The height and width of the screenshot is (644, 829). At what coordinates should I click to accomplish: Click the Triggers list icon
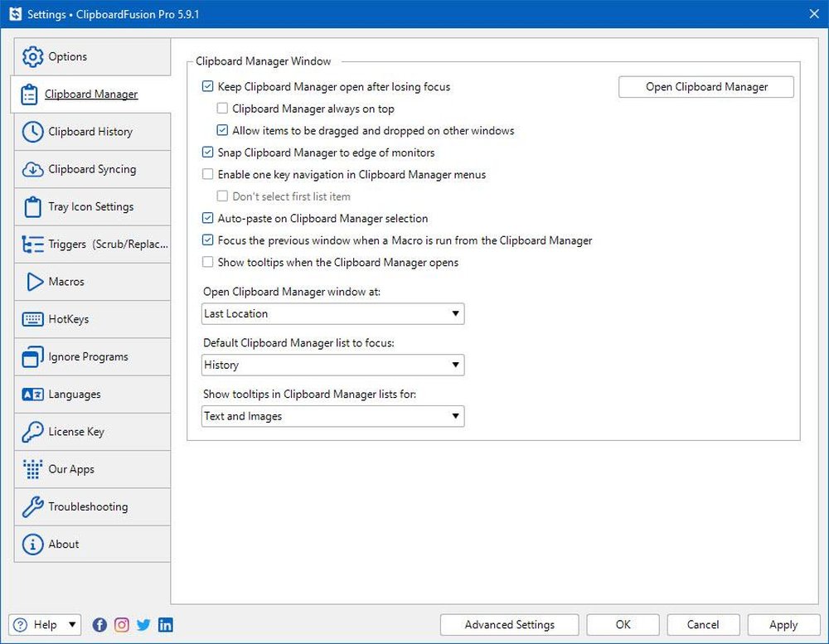click(x=32, y=245)
